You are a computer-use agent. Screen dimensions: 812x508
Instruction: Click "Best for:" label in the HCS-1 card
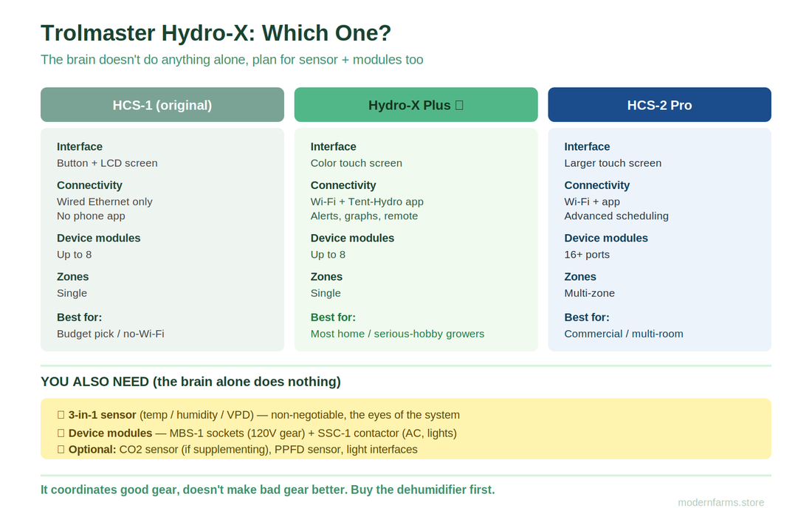coord(79,317)
